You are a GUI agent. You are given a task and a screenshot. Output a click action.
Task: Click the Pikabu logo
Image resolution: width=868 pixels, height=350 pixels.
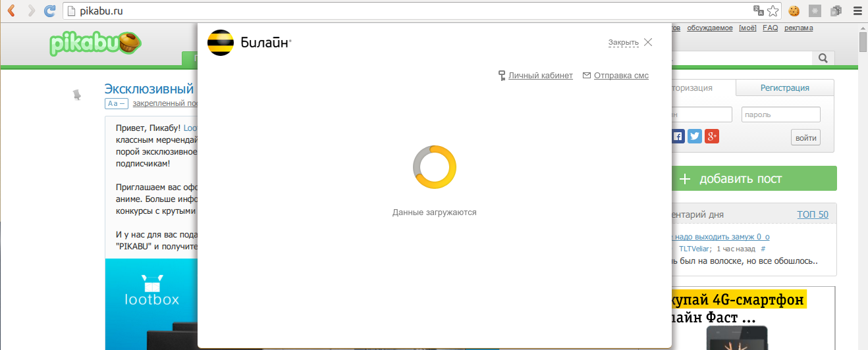[x=97, y=43]
